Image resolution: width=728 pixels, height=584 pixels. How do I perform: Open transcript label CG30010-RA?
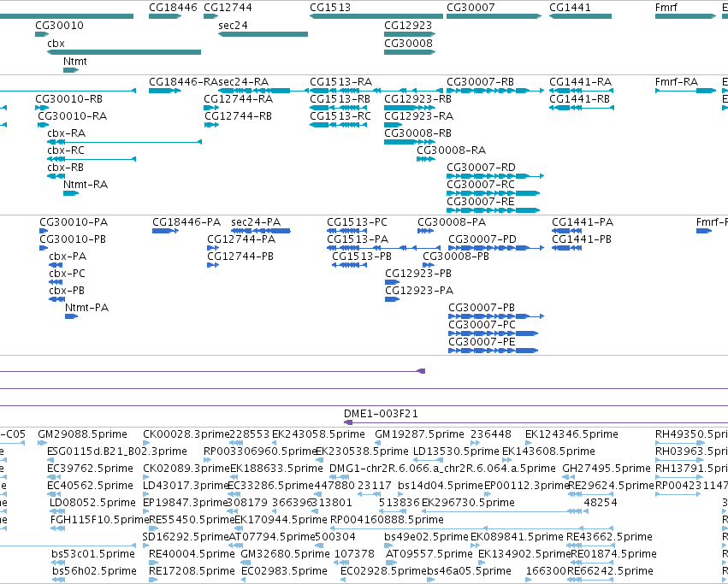pos(73,116)
